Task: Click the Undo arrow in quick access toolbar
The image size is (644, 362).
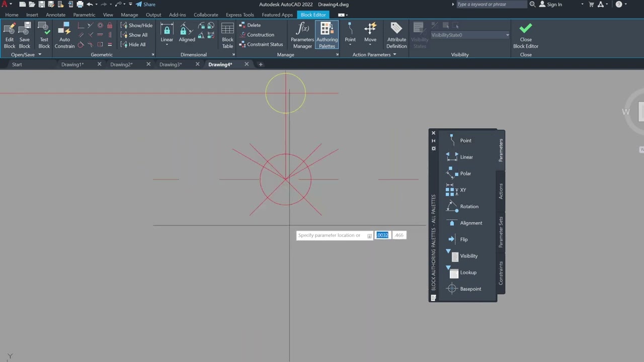Action: [90, 4]
